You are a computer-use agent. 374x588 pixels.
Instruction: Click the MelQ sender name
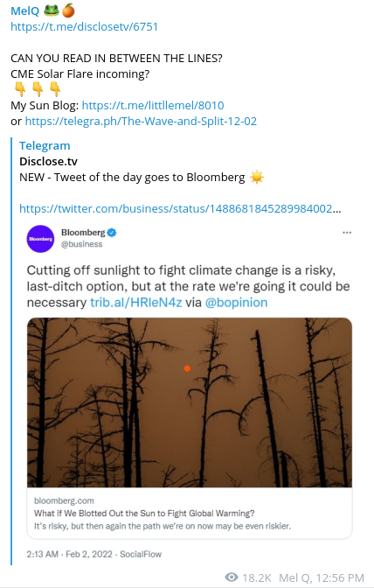click(x=24, y=10)
